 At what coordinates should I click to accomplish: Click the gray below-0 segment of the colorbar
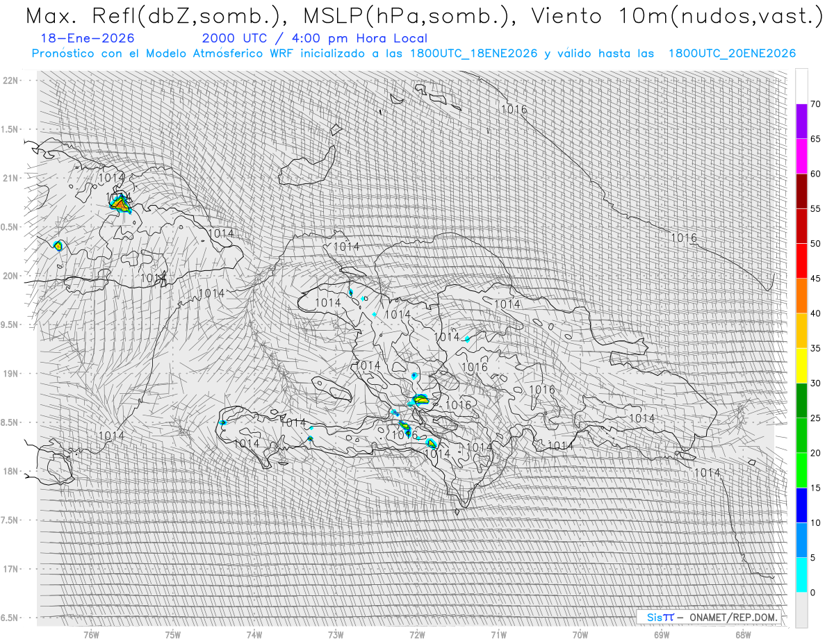[801, 610]
